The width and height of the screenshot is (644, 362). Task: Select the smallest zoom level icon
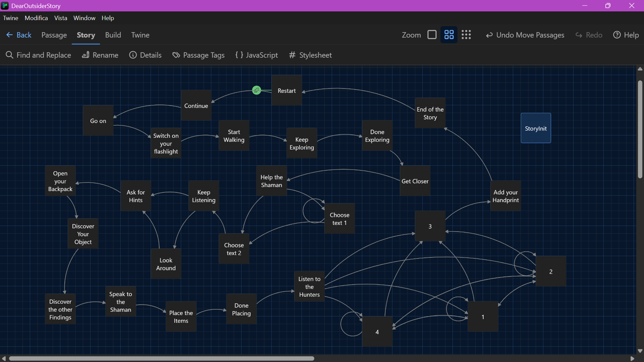466,35
